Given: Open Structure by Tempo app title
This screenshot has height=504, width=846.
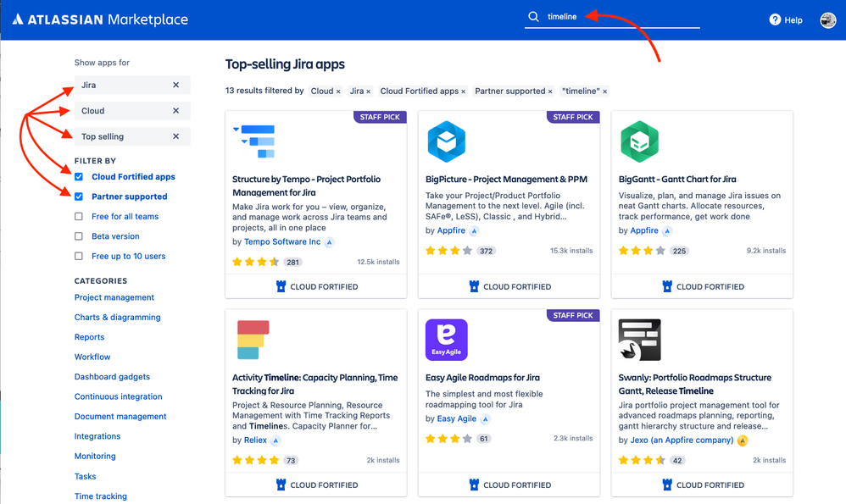Looking at the screenshot, I should click(x=307, y=186).
